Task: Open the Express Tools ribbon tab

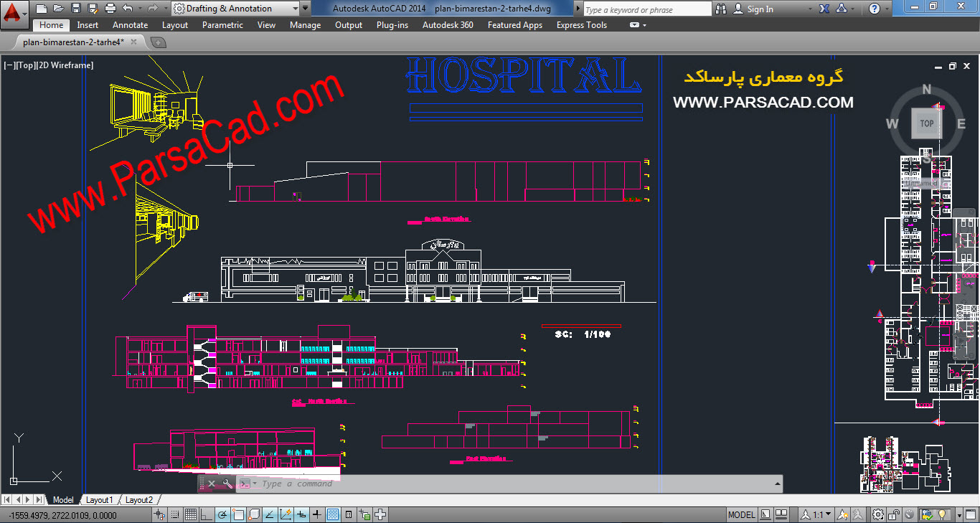Action: pos(581,25)
